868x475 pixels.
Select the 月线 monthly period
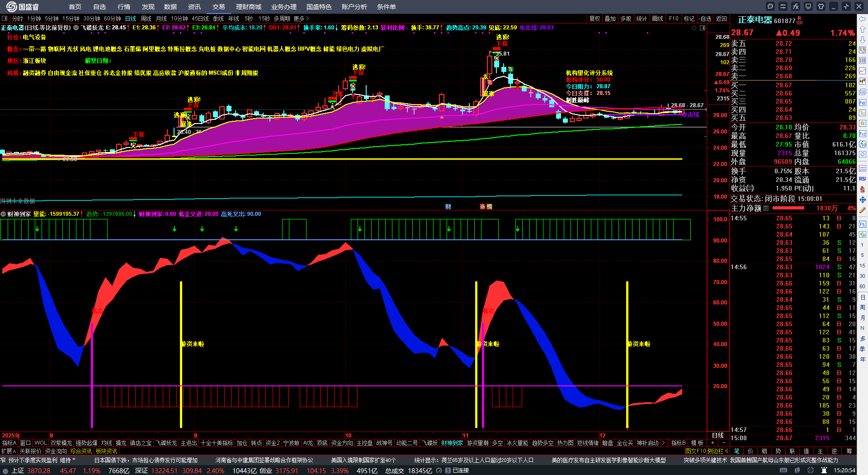click(x=161, y=19)
